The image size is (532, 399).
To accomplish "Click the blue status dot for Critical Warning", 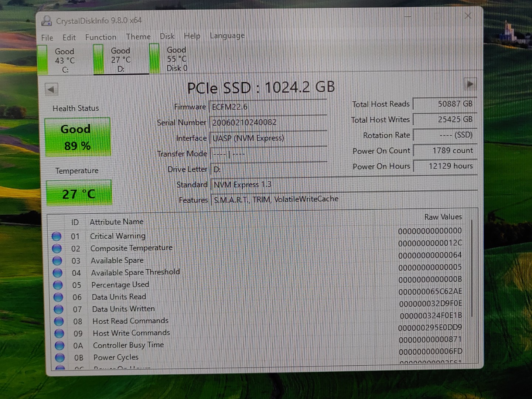I will [x=57, y=236].
